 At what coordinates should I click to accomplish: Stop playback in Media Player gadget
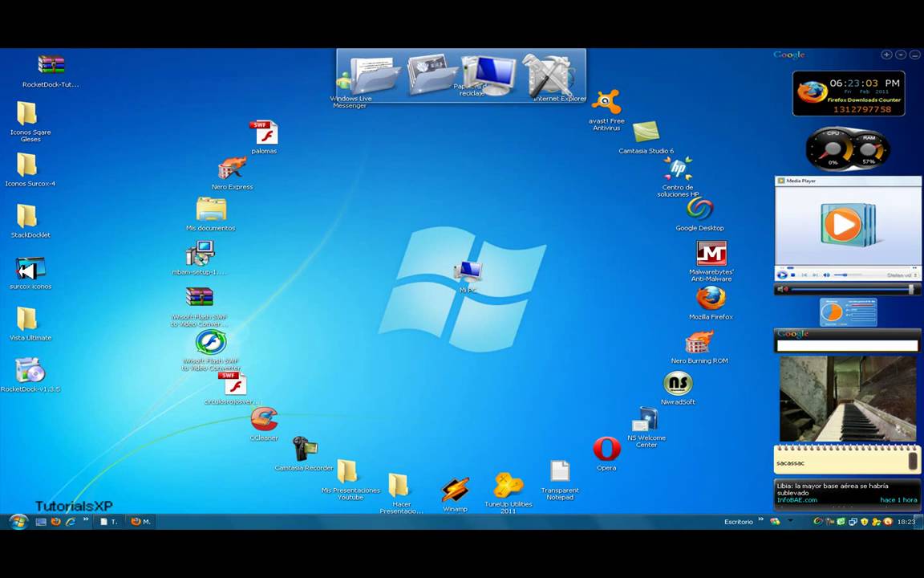coord(793,275)
